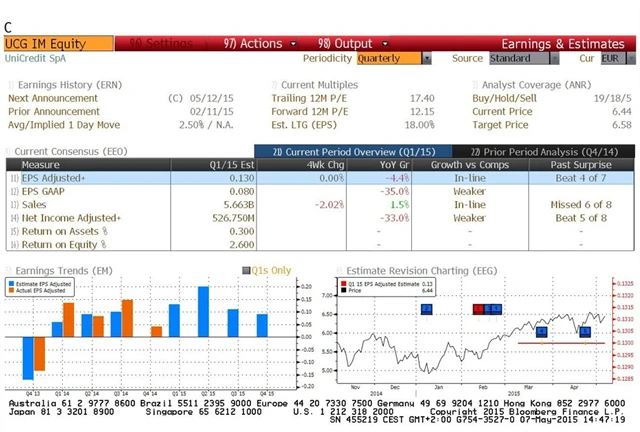
Task: Open Earnings Trends (EM) section icon
Action: (x=10, y=270)
